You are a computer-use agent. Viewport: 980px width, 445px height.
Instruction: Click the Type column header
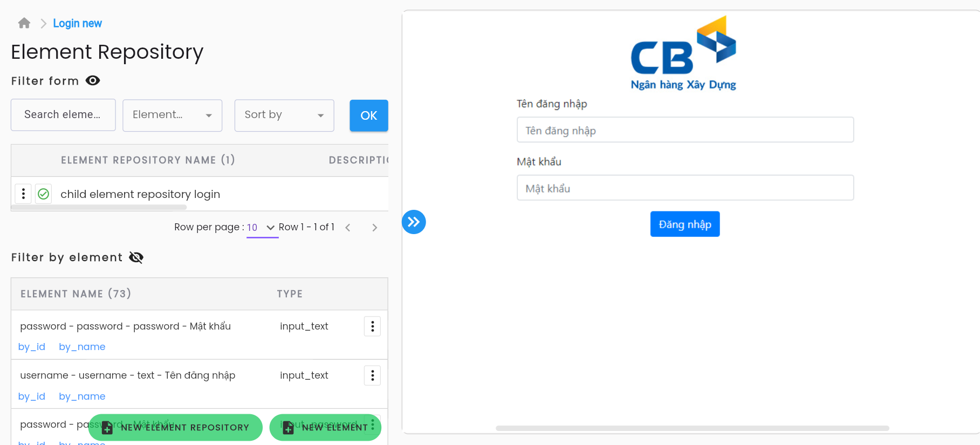pos(290,294)
